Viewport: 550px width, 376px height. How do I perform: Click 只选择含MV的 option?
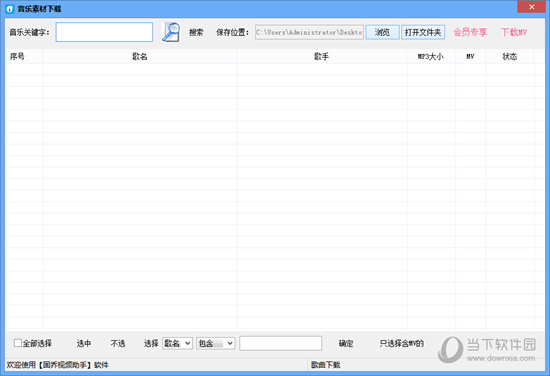pyautogui.click(x=402, y=343)
